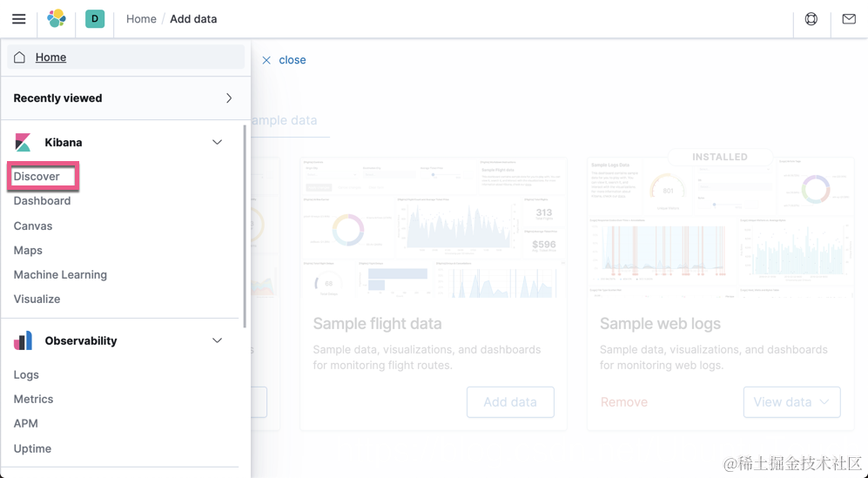Expand the Recently viewed section
Screen dimensions: 868x478
click(x=125, y=98)
